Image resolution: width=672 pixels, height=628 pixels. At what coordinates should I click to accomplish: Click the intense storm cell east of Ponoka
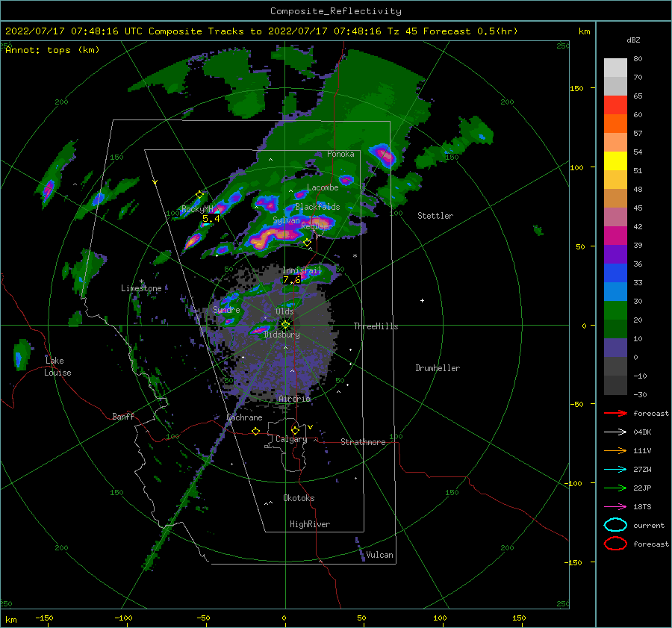pos(384,155)
